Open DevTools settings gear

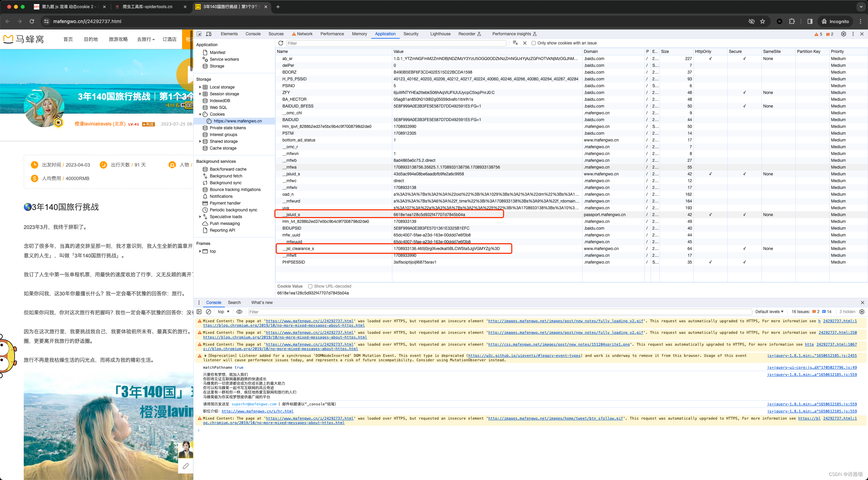pos(844,34)
